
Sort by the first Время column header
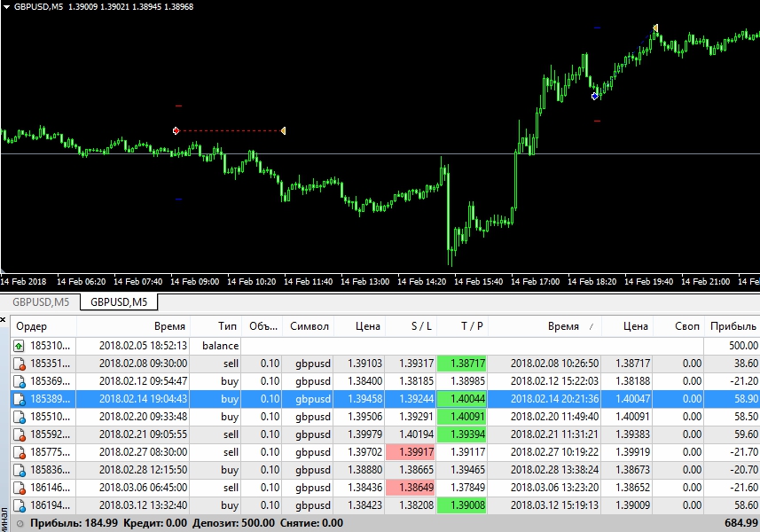pyautogui.click(x=133, y=326)
